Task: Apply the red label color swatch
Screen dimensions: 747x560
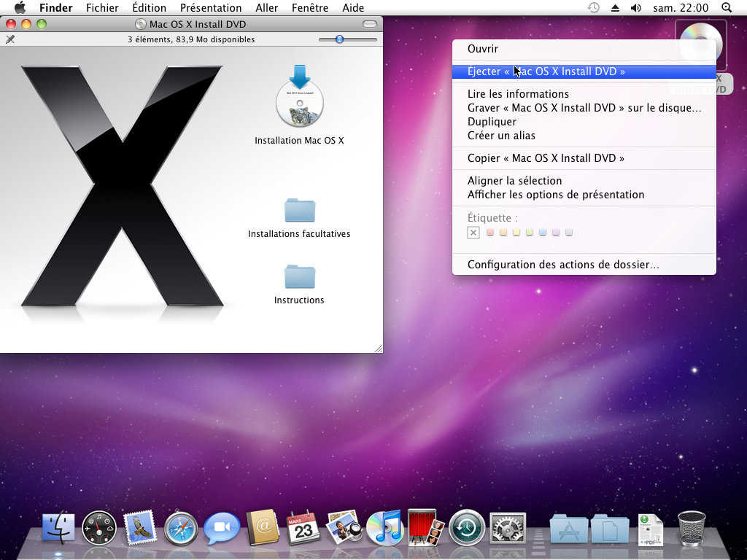Action: 490,233
